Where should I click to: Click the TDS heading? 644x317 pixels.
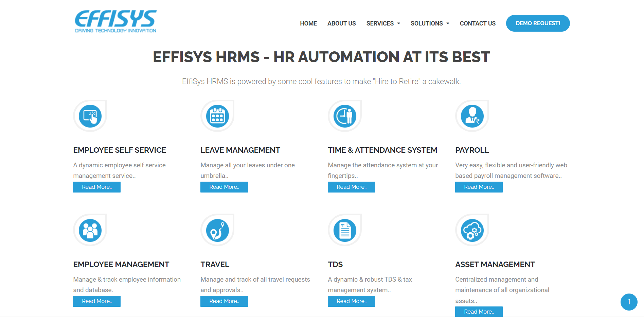[335, 264]
